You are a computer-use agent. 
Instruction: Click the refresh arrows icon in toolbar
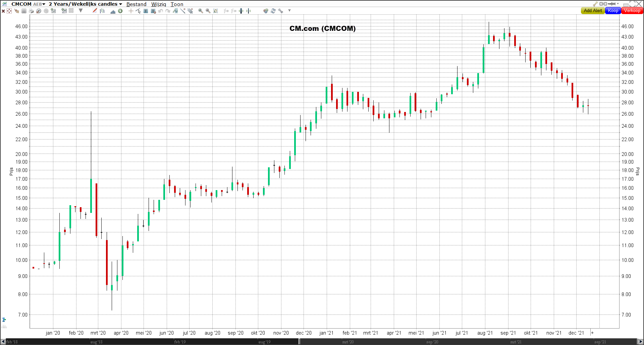[x=273, y=11]
